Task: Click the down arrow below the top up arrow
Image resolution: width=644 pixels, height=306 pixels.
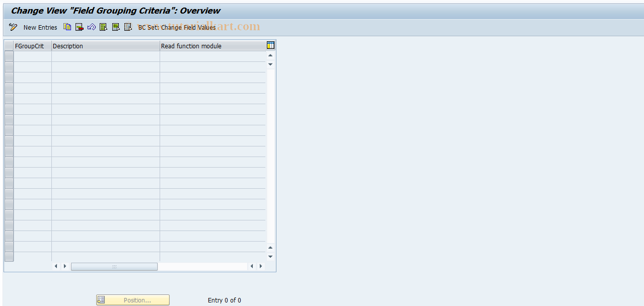Action: pyautogui.click(x=270, y=64)
